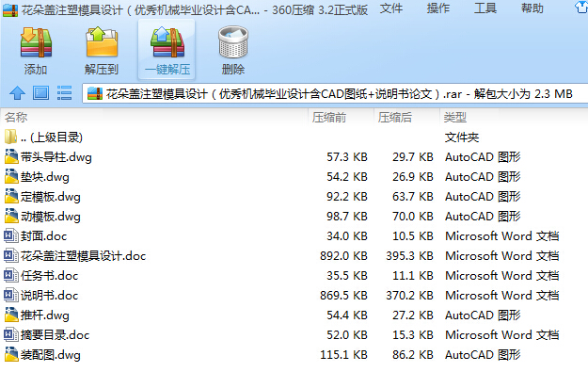Viewport: 588px width, 372px height.
Task: Click the 115.1 KB size value
Action: [343, 354]
